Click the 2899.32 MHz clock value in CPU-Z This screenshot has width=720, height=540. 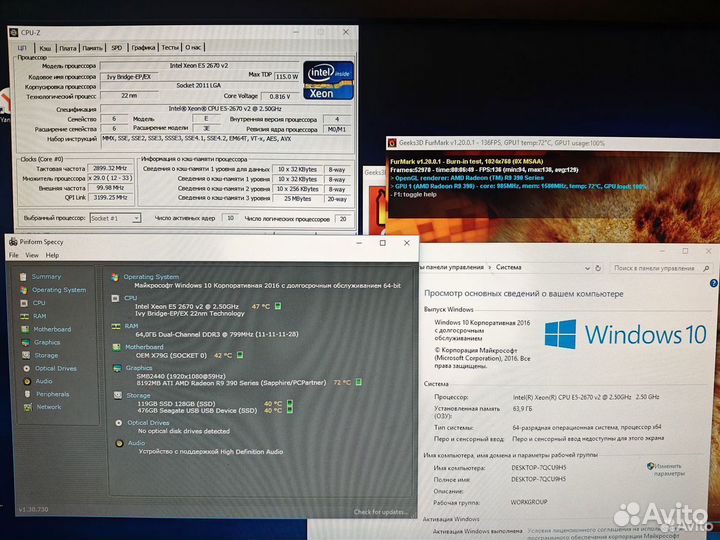(110, 168)
